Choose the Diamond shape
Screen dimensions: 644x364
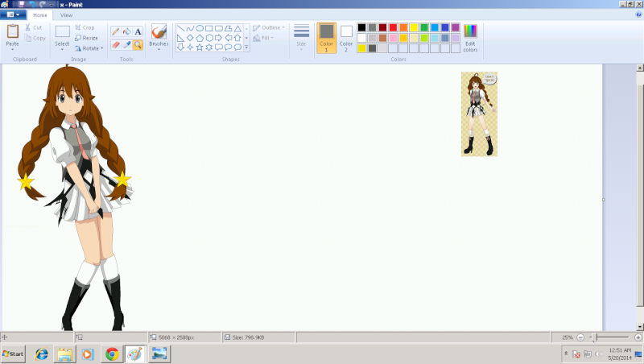[190, 38]
